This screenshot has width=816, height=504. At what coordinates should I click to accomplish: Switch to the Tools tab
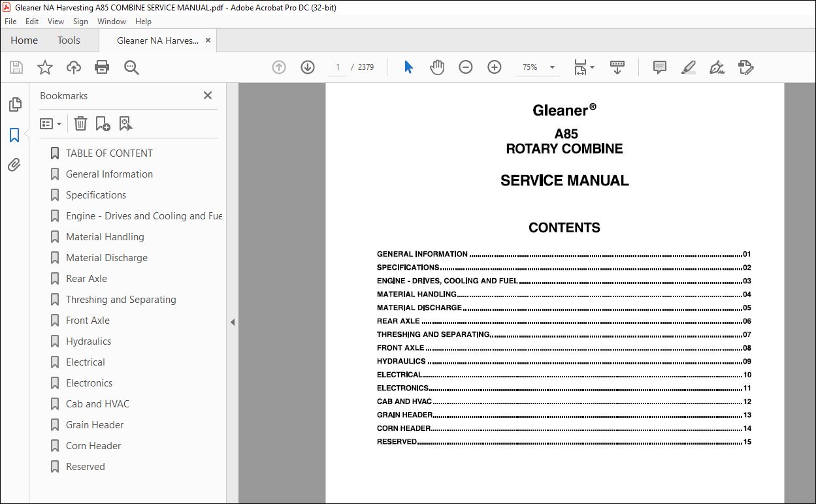(69, 40)
